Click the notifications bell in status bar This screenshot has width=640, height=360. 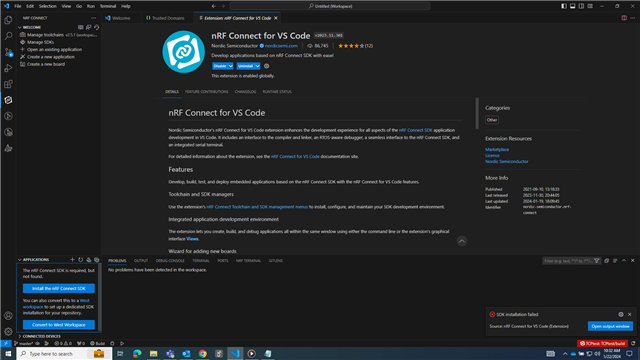(633, 344)
